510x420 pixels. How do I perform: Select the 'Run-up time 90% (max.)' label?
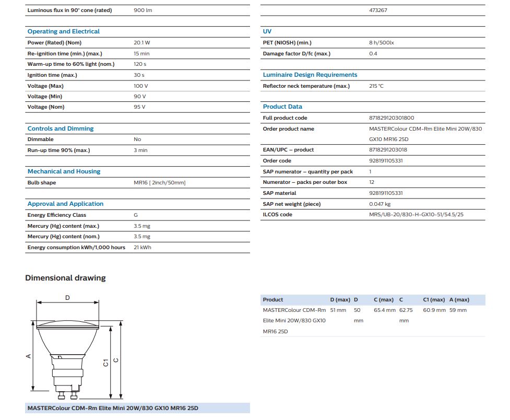click(59, 150)
